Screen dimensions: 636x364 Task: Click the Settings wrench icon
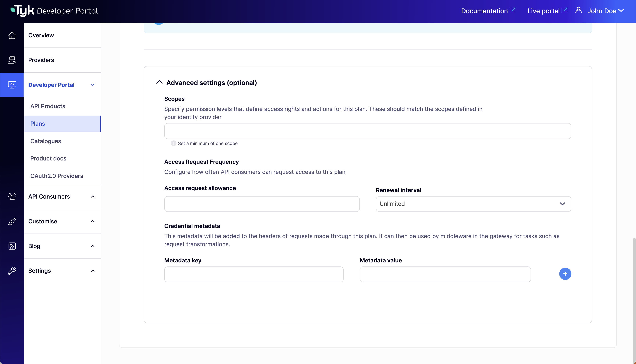(12, 271)
